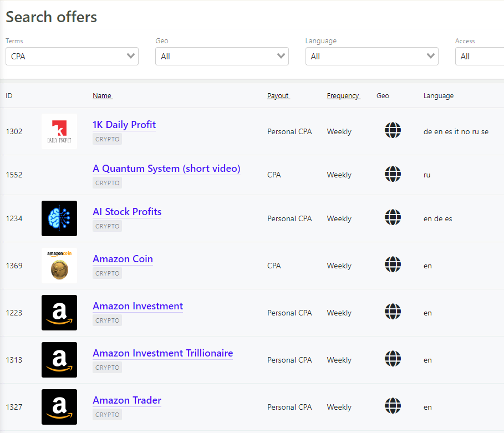Sort the table by Frequency
This screenshot has height=433, width=504.
tap(343, 95)
